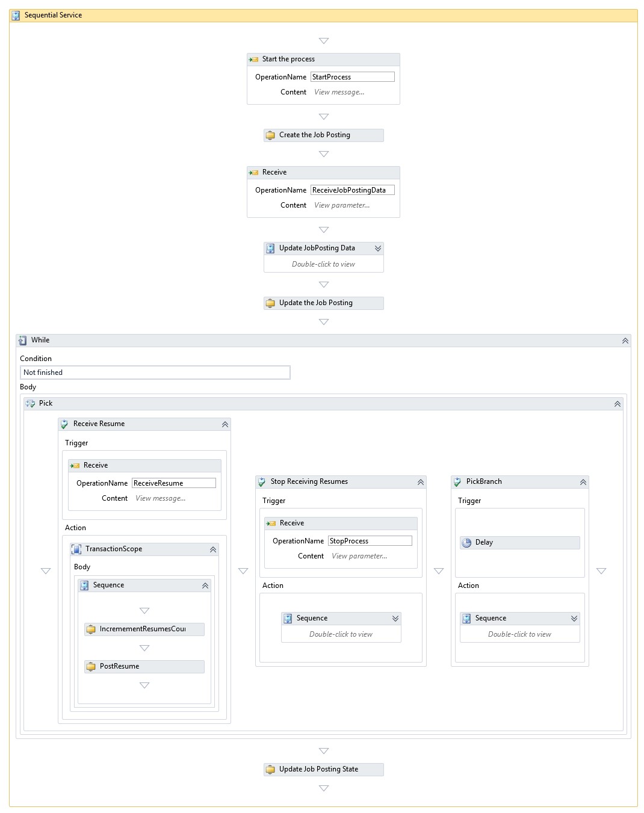This screenshot has width=644, height=813.
Task: Click the Condition label in While
Action: (x=36, y=359)
